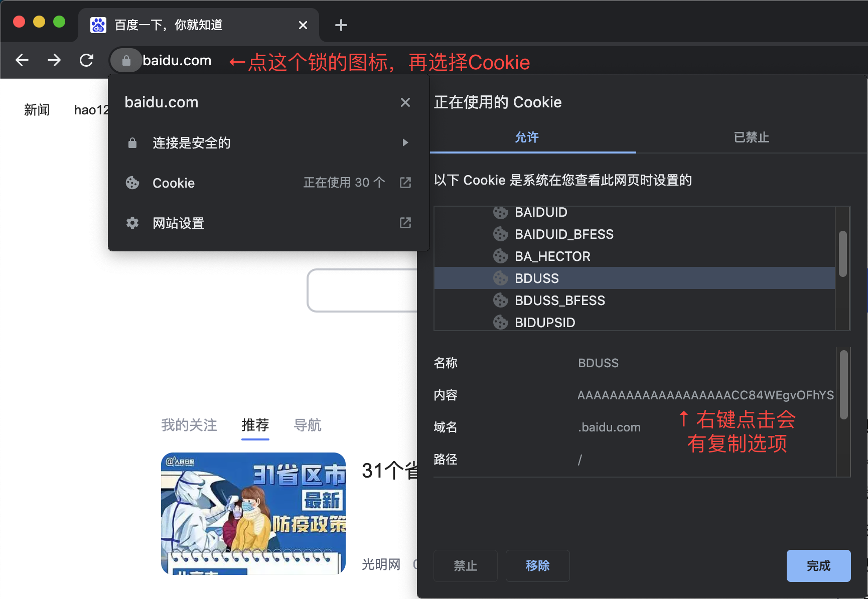Select the BIDUPSID cookie row

(x=634, y=322)
